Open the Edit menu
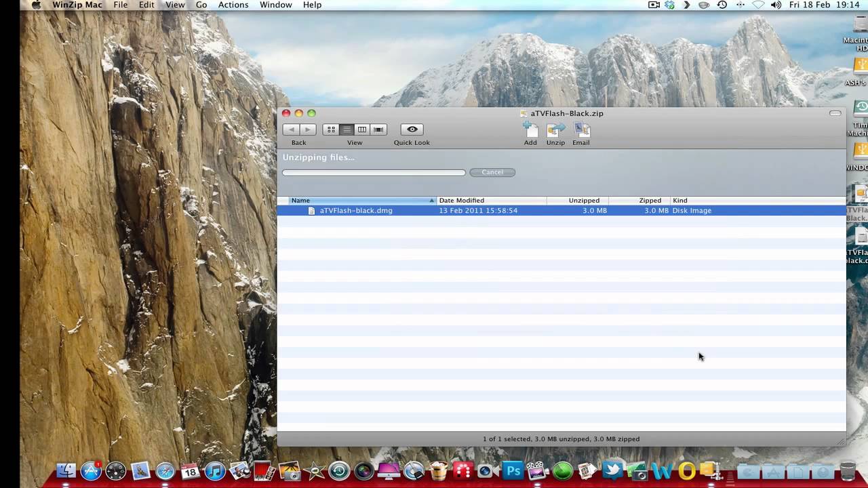Viewport: 868px width, 488px height. click(x=146, y=5)
